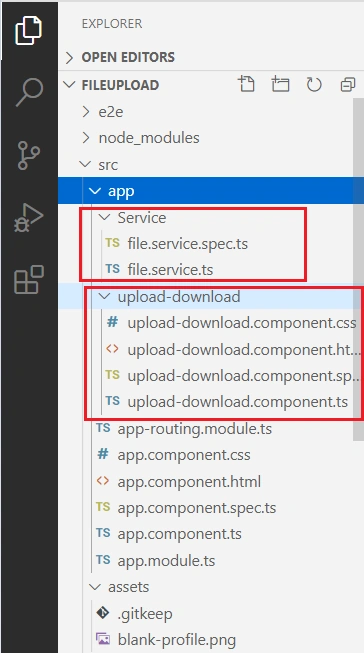Screen dimensions: 364x653
Task: Open the Run and Debug view
Action: click(x=29, y=217)
